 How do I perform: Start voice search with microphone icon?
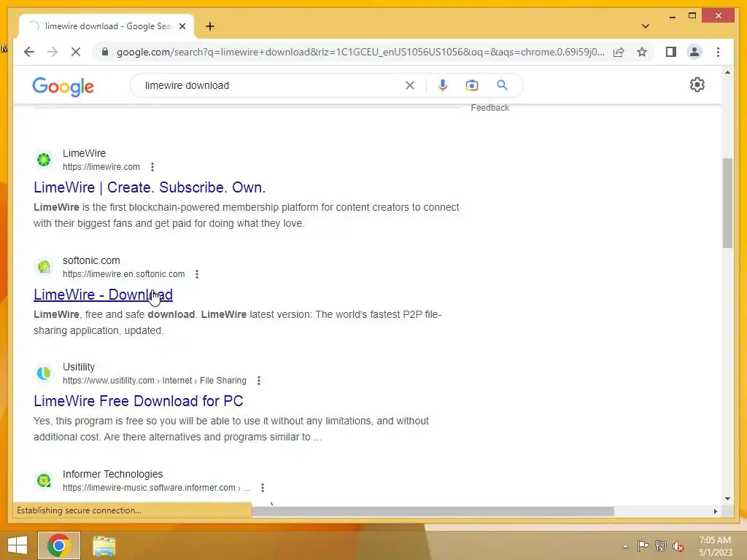tap(443, 85)
